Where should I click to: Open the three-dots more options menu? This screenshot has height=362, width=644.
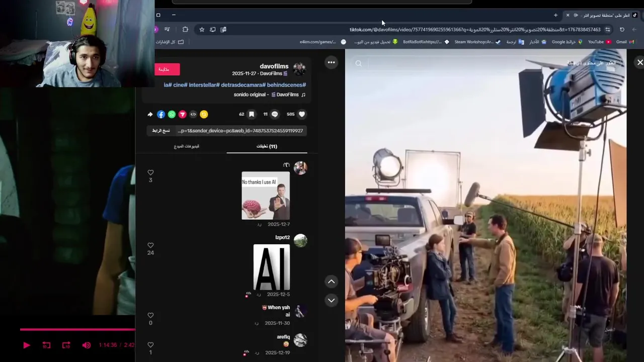pos(331,62)
